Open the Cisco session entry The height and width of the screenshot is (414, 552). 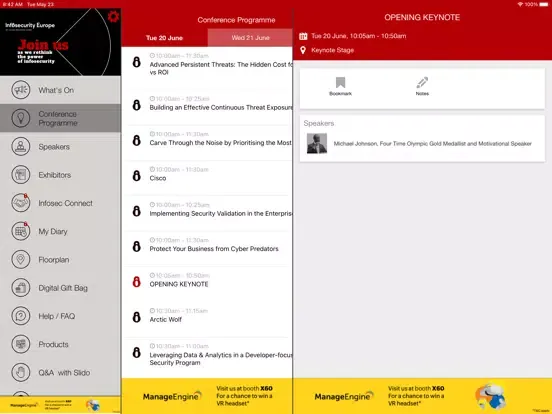pos(207,175)
